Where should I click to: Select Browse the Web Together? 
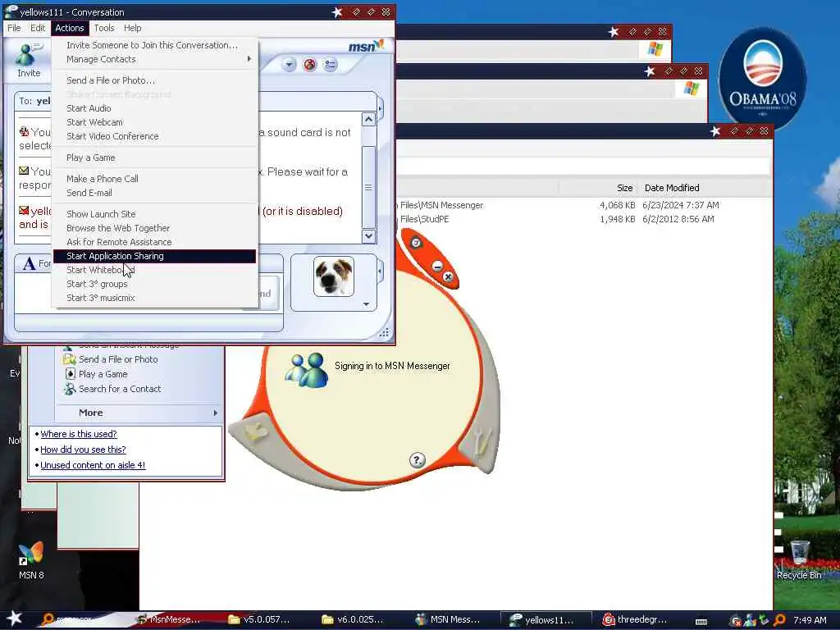pyautogui.click(x=155, y=228)
